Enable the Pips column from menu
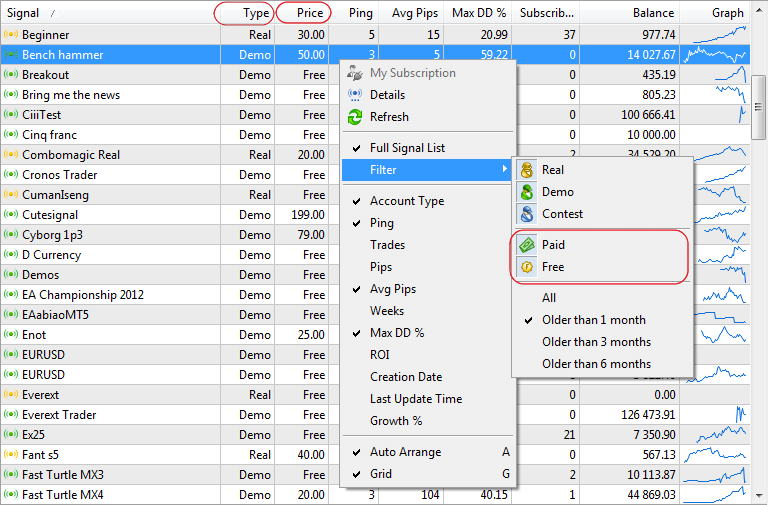 (428, 267)
